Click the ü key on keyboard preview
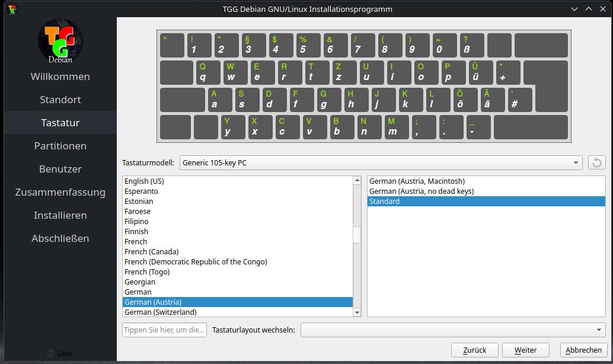613x364 pixels. pyautogui.click(x=480, y=72)
